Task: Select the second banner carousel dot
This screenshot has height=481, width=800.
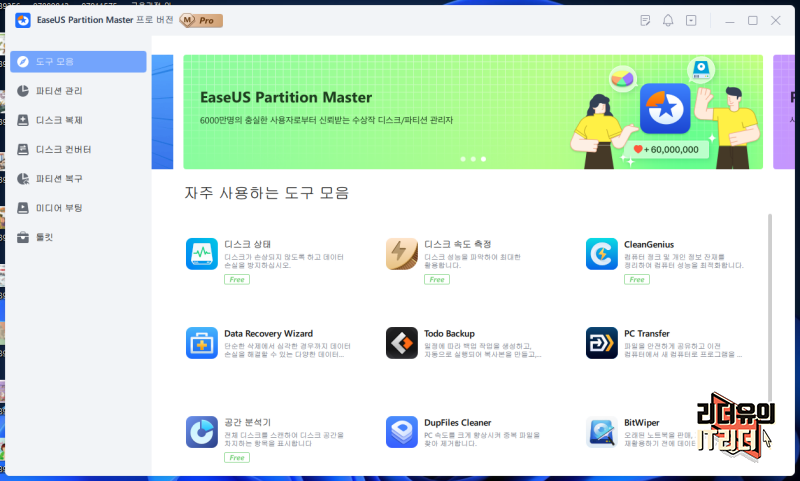Action: (473, 159)
